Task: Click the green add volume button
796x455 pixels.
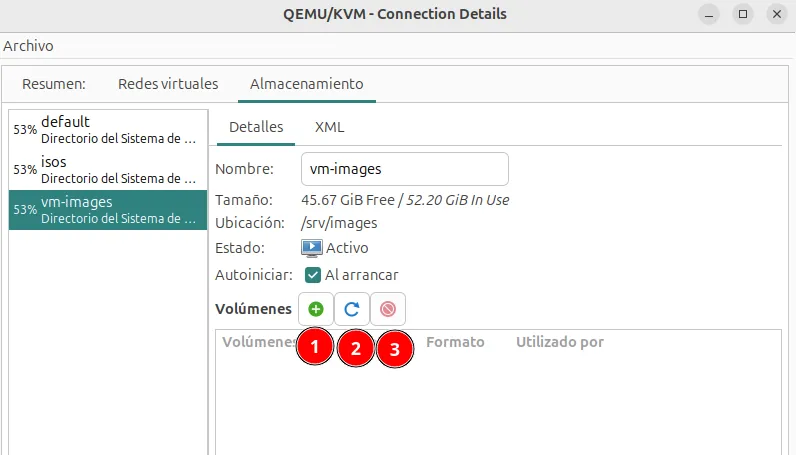Action: [315, 310]
